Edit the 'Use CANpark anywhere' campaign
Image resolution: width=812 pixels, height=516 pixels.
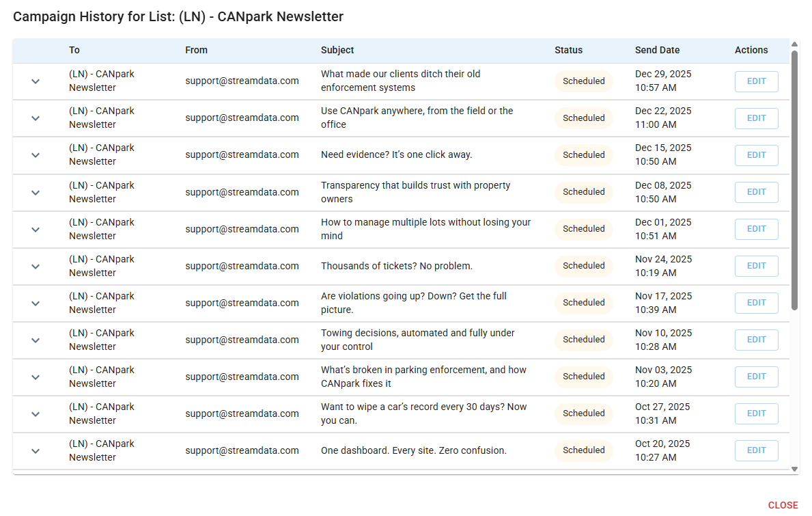point(756,118)
